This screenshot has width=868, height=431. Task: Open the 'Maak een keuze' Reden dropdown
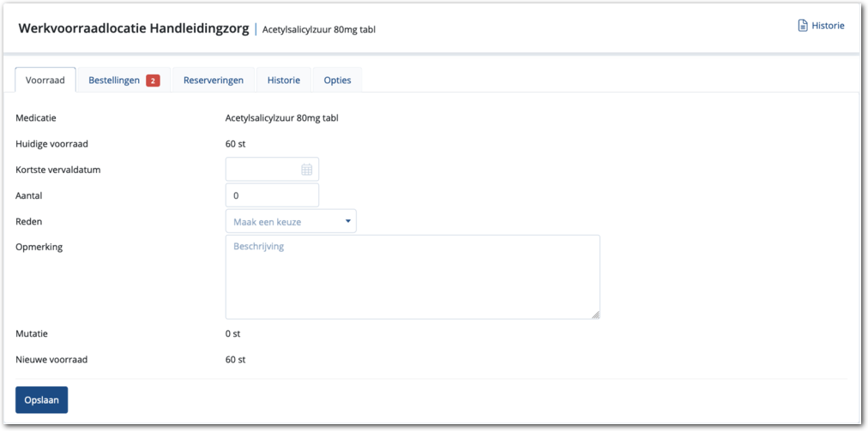pyautogui.click(x=290, y=222)
